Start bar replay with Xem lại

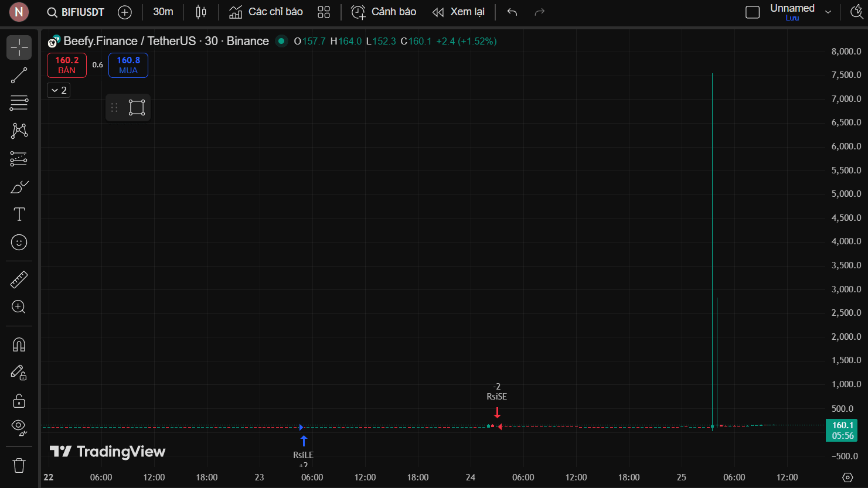[x=458, y=12]
